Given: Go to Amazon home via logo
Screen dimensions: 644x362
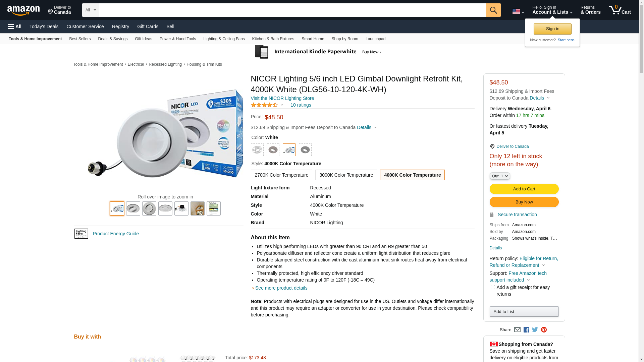Looking at the screenshot, I should click(x=23, y=10).
